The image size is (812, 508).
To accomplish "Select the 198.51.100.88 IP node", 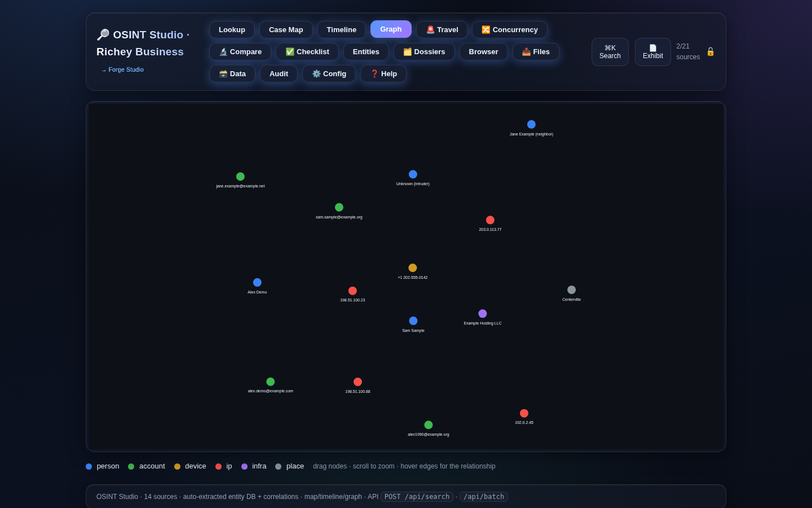I will pos(358,382).
